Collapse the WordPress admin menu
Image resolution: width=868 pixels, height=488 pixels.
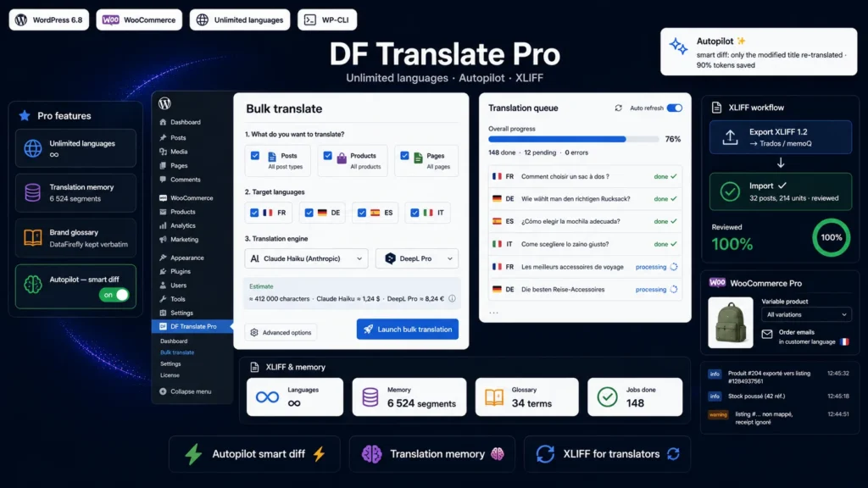[186, 391]
